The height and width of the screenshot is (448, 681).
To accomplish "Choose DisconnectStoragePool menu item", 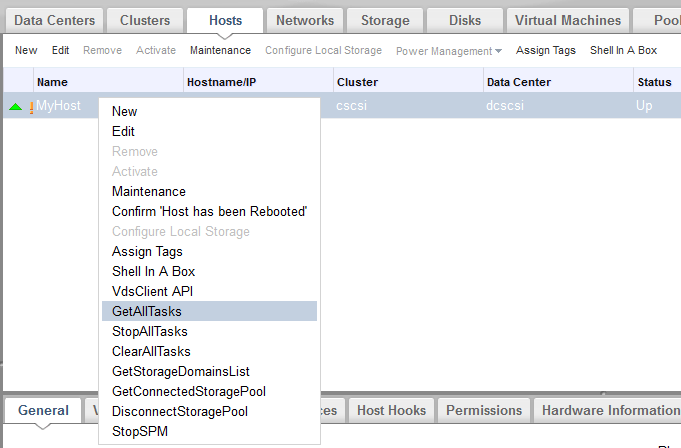I will [x=180, y=411].
